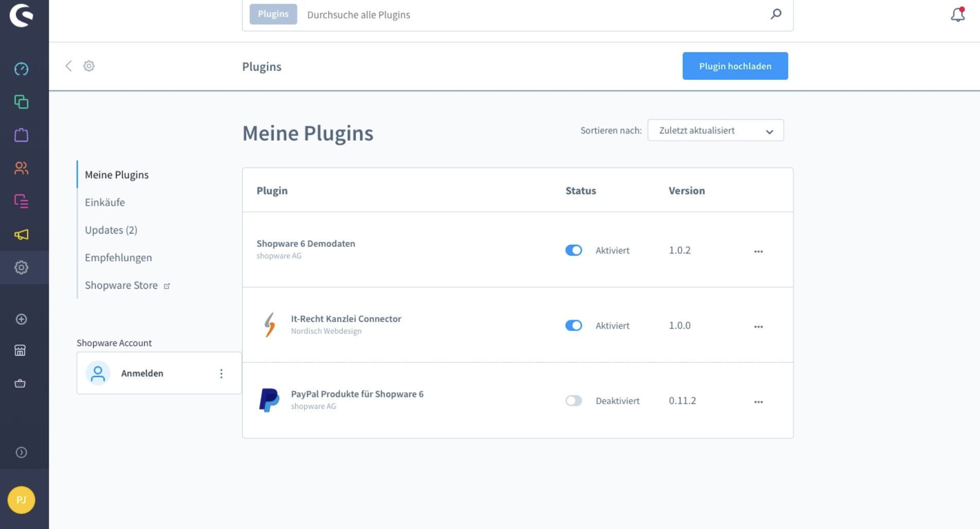This screenshot has height=529, width=980.
Task: Click the It-Recht Kanzlei Connector name
Action: pyautogui.click(x=346, y=319)
